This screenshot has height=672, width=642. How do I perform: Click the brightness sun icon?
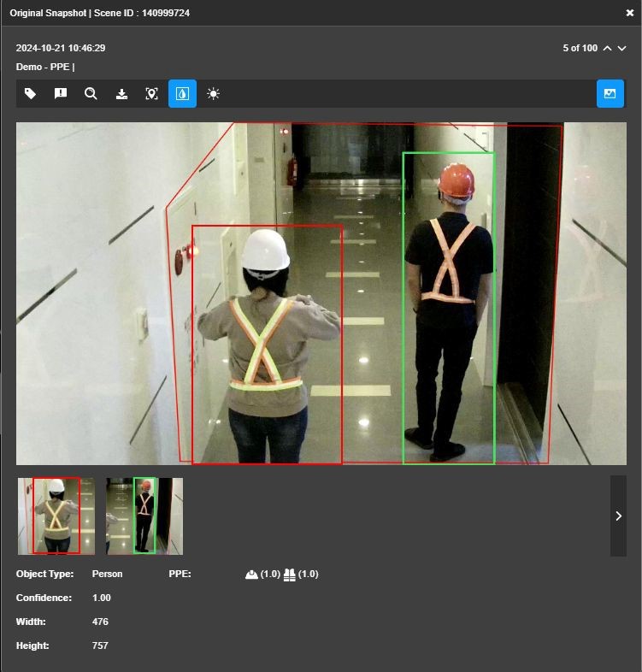click(x=213, y=93)
